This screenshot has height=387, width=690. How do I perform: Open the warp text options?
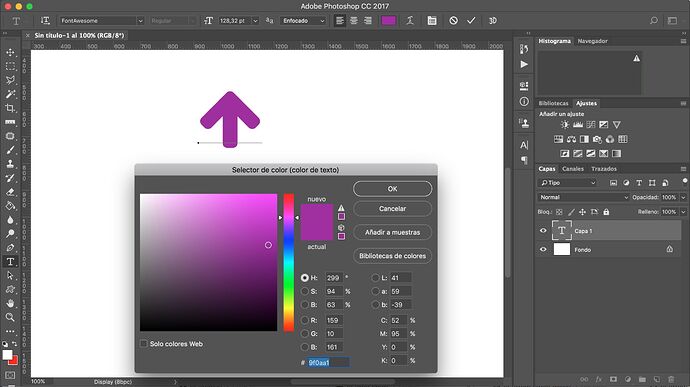[x=410, y=21]
